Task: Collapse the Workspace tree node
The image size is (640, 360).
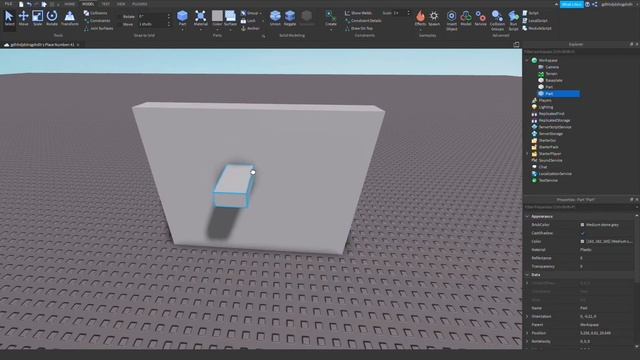Action: pyautogui.click(x=527, y=60)
